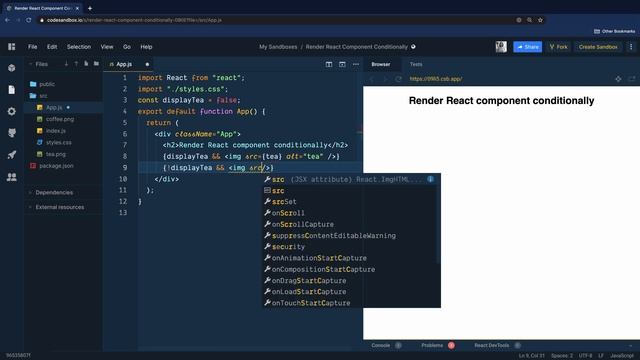Click the new folder icon in Files header

[x=96, y=64]
